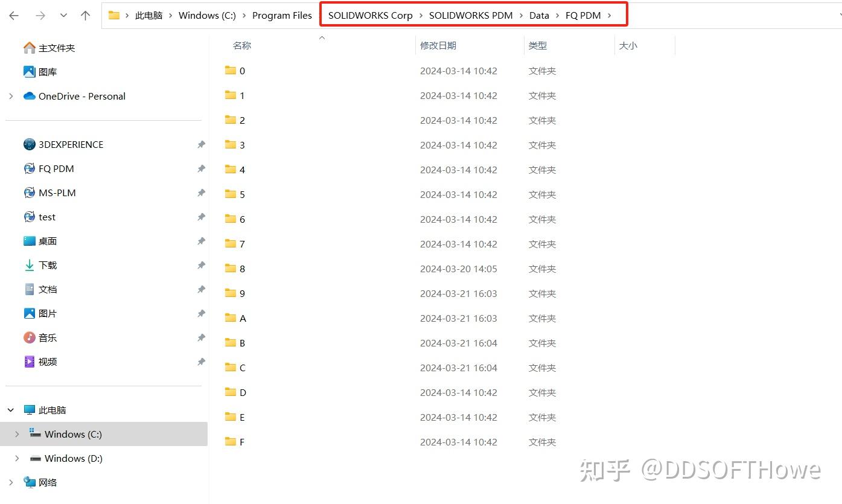Select the Windows (C:) drive icon
Viewport: 842px width, 504px height.
click(x=35, y=433)
